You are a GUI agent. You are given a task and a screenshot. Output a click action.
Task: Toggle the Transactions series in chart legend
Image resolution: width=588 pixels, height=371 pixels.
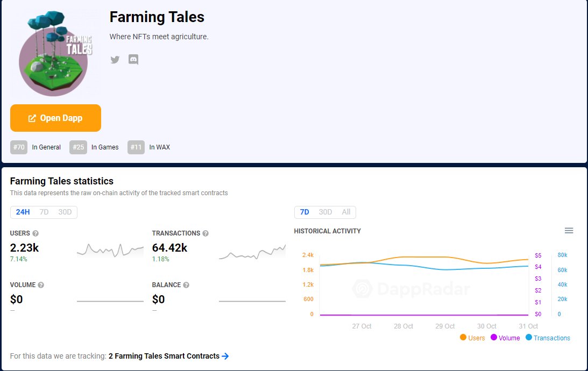tap(548, 338)
